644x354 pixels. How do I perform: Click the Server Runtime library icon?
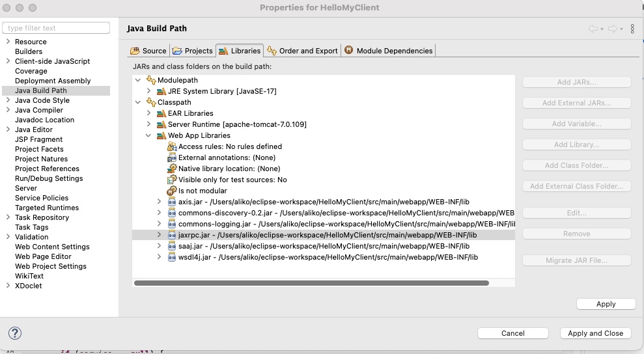[x=161, y=124]
